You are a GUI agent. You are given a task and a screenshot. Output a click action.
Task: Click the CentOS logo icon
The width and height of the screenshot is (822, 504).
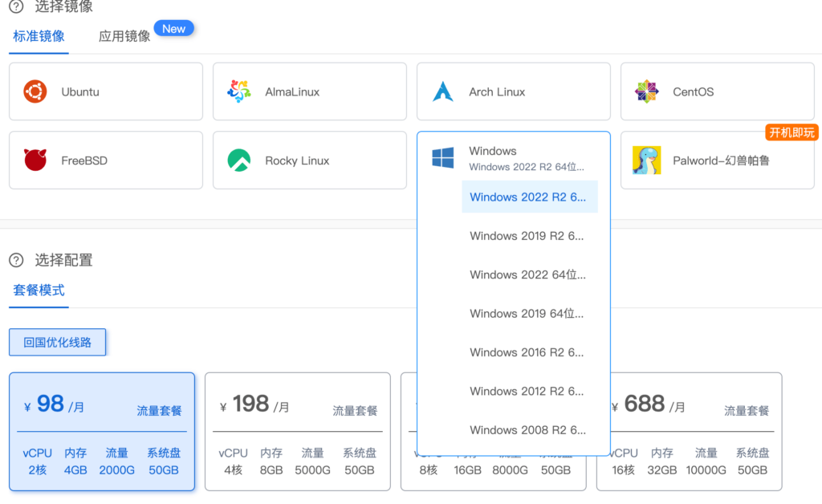click(647, 91)
